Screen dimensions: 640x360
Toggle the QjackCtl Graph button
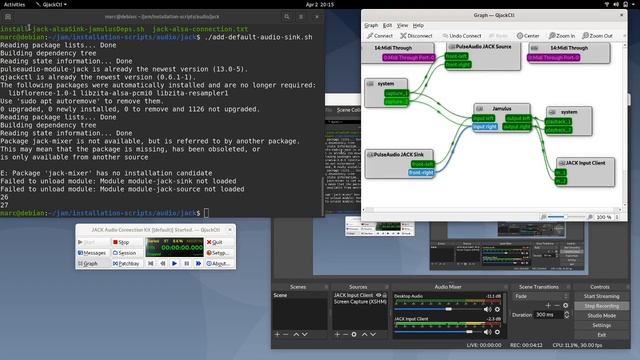(x=92, y=264)
